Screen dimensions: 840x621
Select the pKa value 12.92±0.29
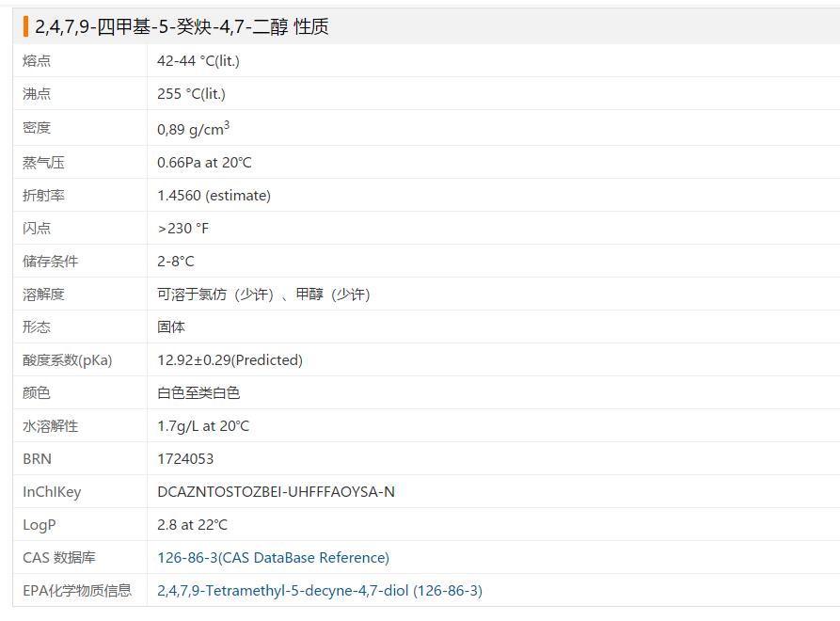point(230,360)
